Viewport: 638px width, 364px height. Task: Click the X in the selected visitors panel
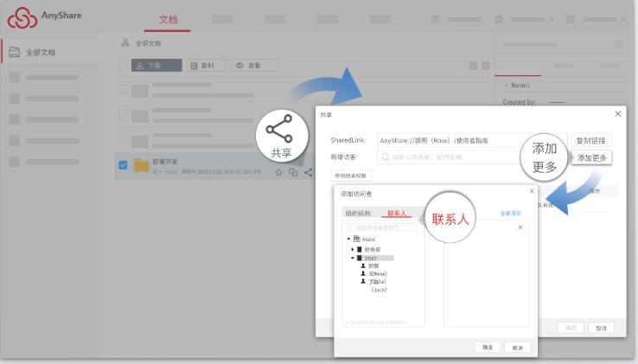520,227
